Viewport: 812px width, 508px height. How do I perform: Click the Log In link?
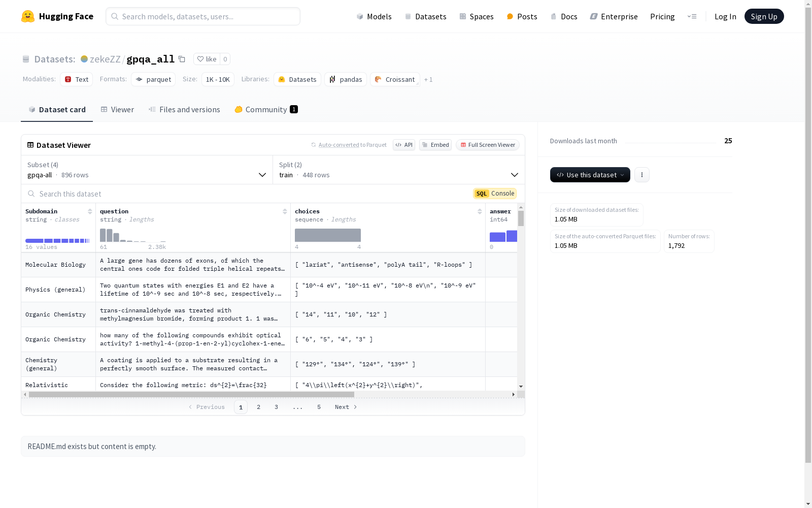click(x=725, y=16)
